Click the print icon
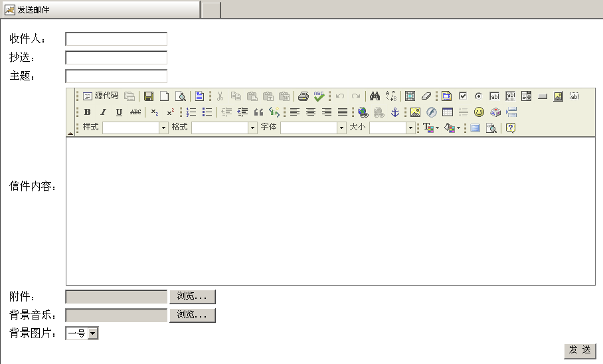The width and height of the screenshot is (603, 364). click(303, 96)
